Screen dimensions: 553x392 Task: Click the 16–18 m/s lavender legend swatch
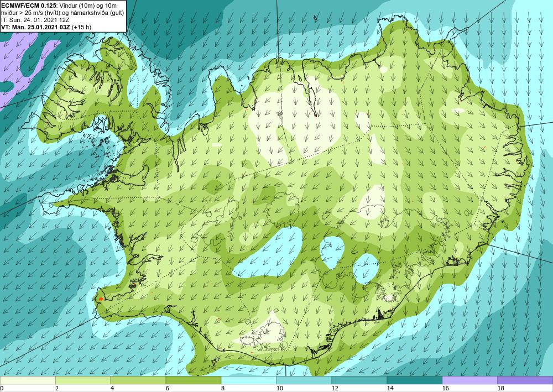[x=469, y=380]
